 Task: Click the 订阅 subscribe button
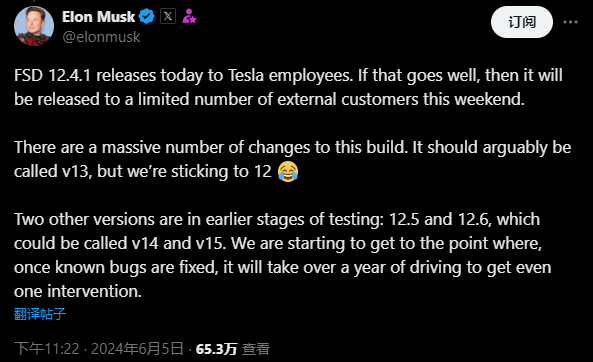click(522, 22)
